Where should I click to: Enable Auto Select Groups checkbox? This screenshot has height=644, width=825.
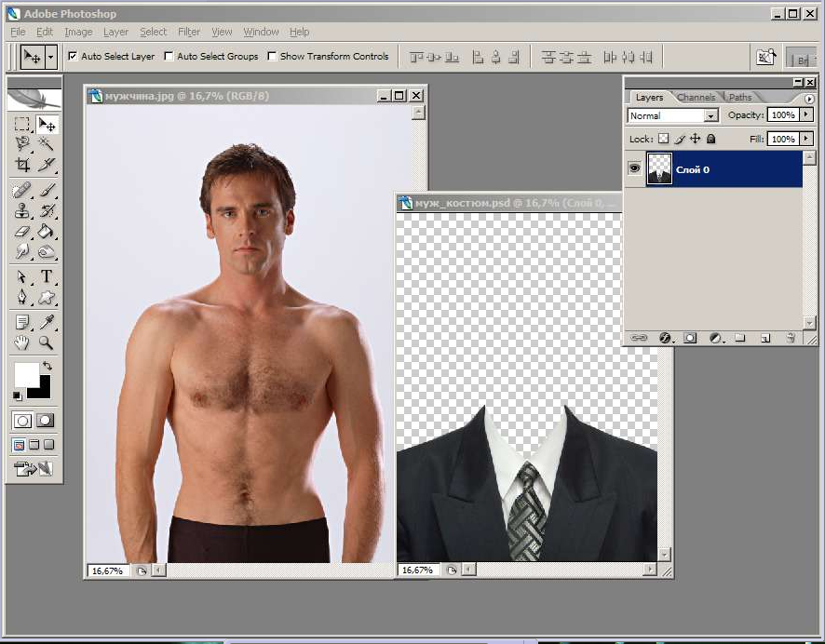pos(169,56)
